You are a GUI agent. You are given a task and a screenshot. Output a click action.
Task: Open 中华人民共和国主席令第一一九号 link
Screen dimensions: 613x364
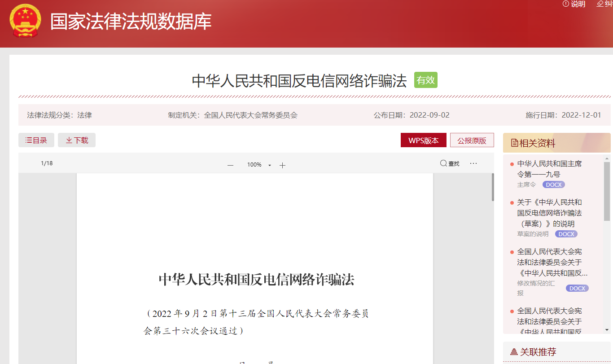pyautogui.click(x=549, y=169)
